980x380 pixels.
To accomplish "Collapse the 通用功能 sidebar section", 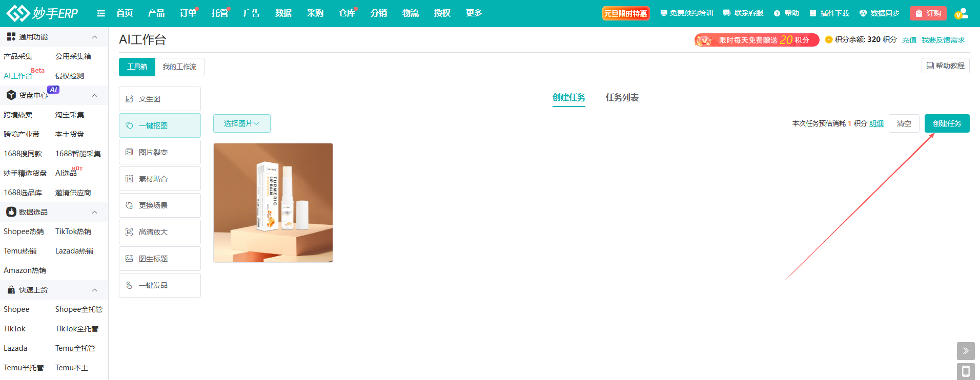I will (94, 37).
